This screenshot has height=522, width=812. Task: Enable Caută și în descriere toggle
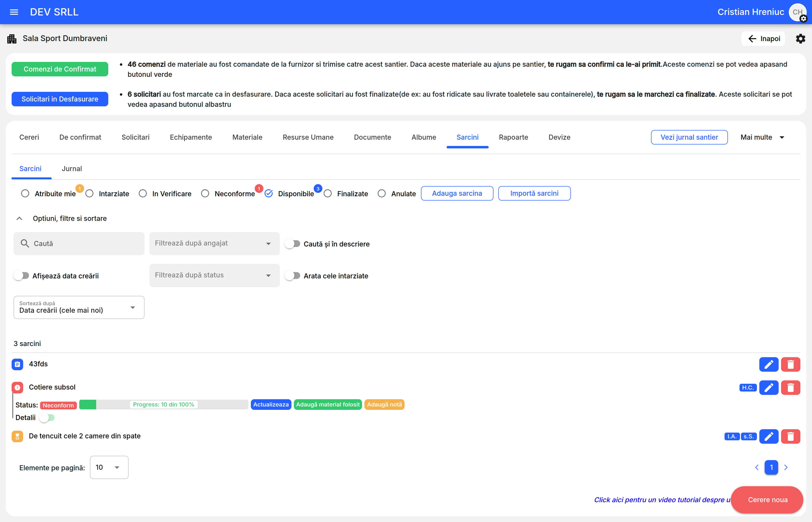click(x=293, y=244)
